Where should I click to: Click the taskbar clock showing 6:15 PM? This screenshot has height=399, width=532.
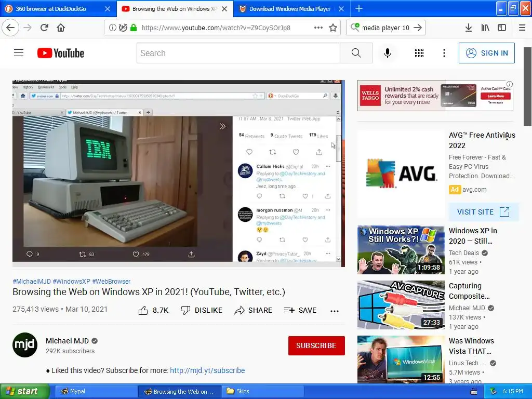click(513, 391)
